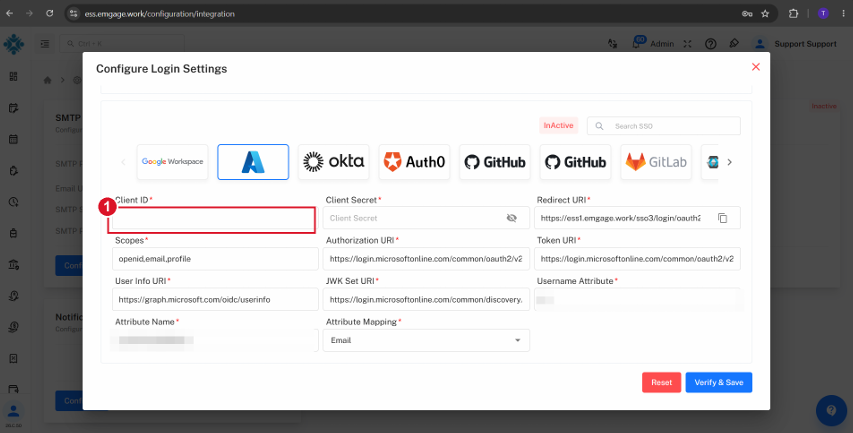
Task: Click the Admin role label
Action: coord(662,44)
